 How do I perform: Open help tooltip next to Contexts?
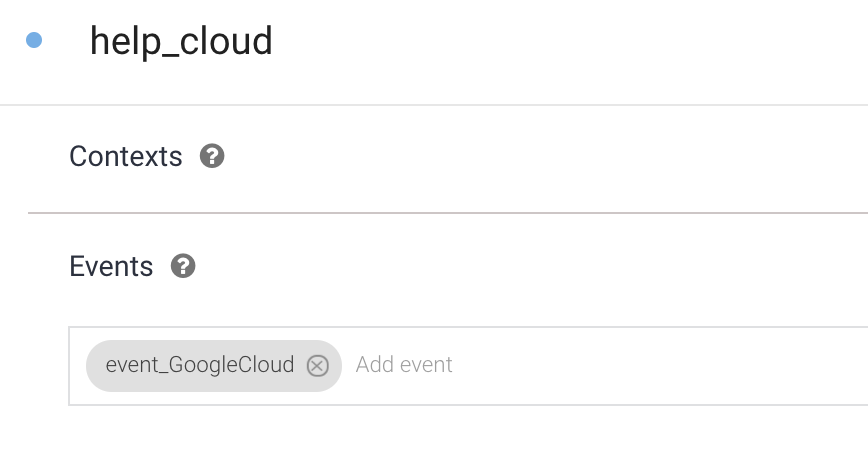[212, 157]
